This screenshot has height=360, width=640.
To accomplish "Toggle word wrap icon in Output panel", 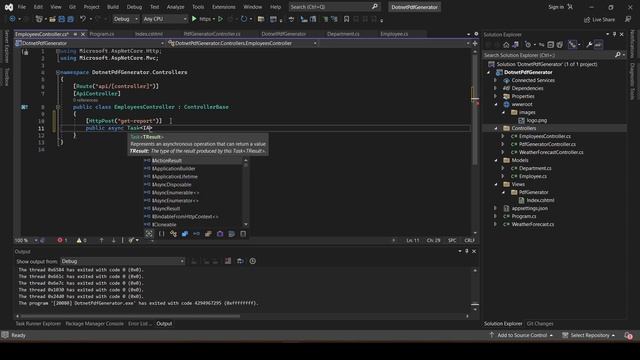I will (240, 261).
